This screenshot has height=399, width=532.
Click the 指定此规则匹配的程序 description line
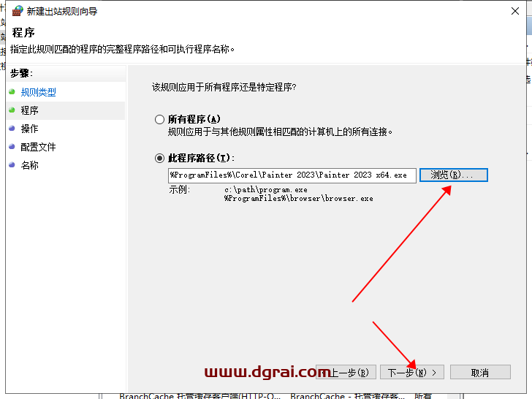click(x=122, y=50)
